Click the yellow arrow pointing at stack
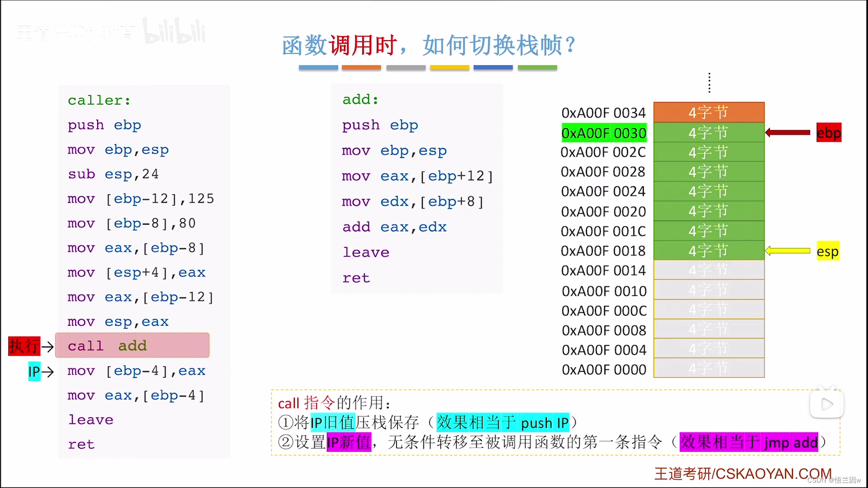 [x=788, y=251]
